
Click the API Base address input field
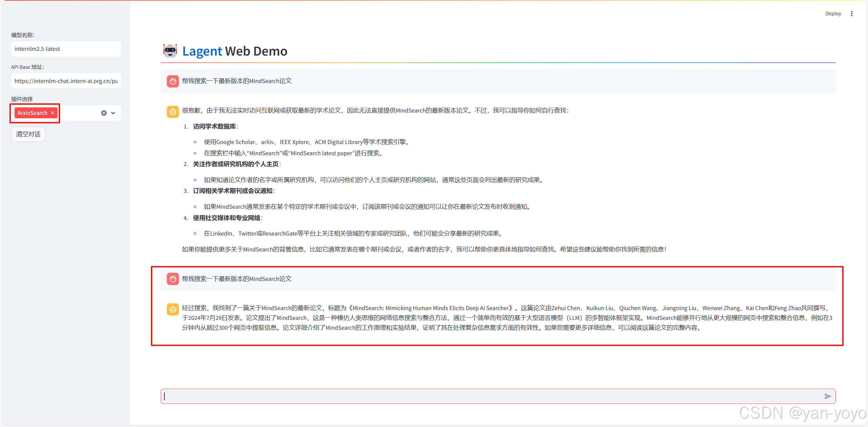click(66, 81)
